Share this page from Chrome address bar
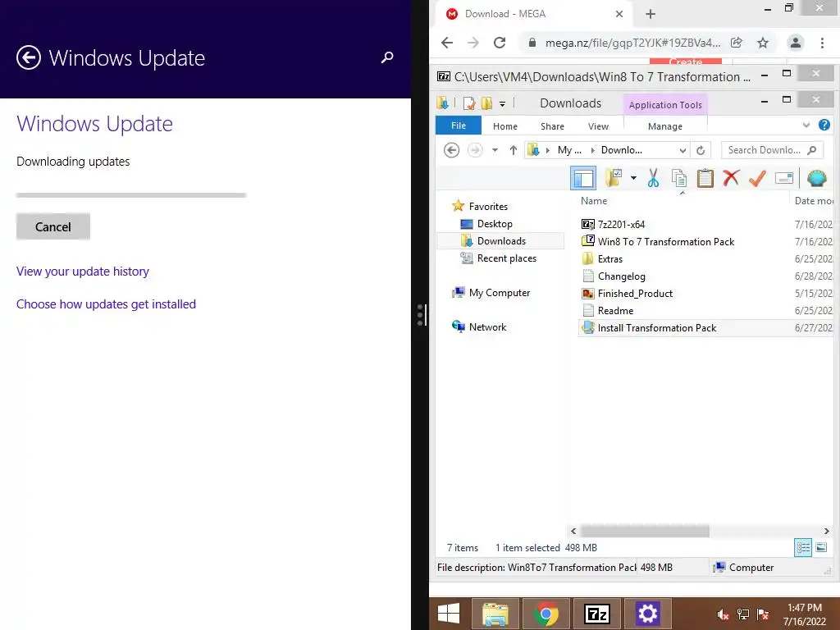This screenshot has width=840, height=630. (x=737, y=43)
